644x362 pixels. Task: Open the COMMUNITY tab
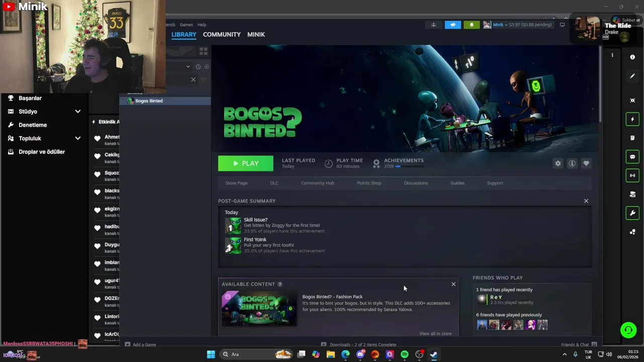click(x=222, y=35)
